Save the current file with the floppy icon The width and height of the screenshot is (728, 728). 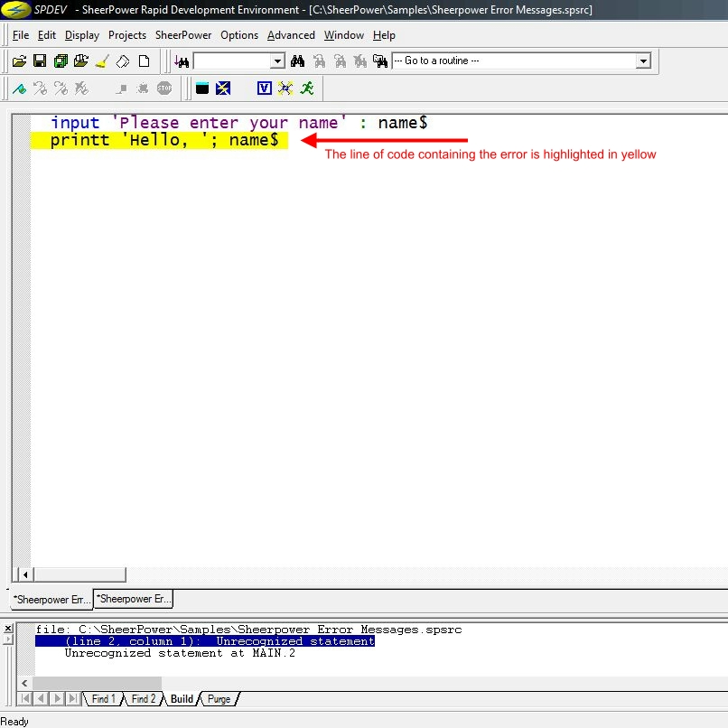tap(40, 61)
